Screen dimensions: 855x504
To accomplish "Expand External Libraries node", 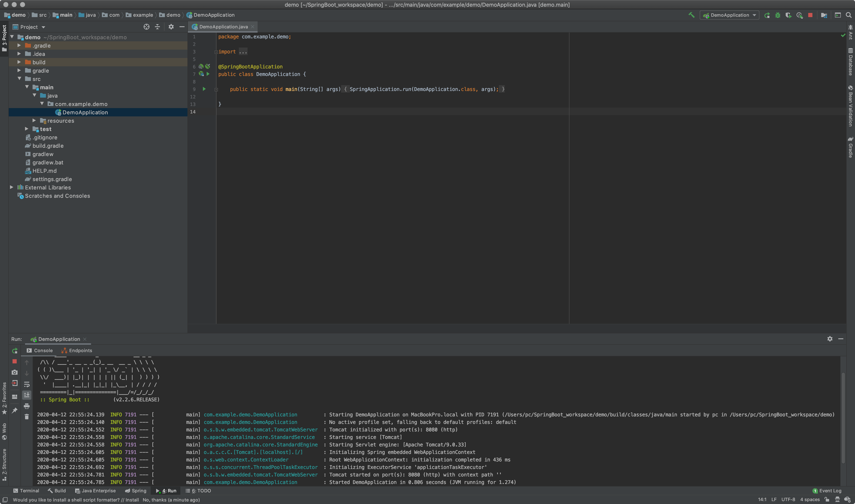I will [x=11, y=187].
